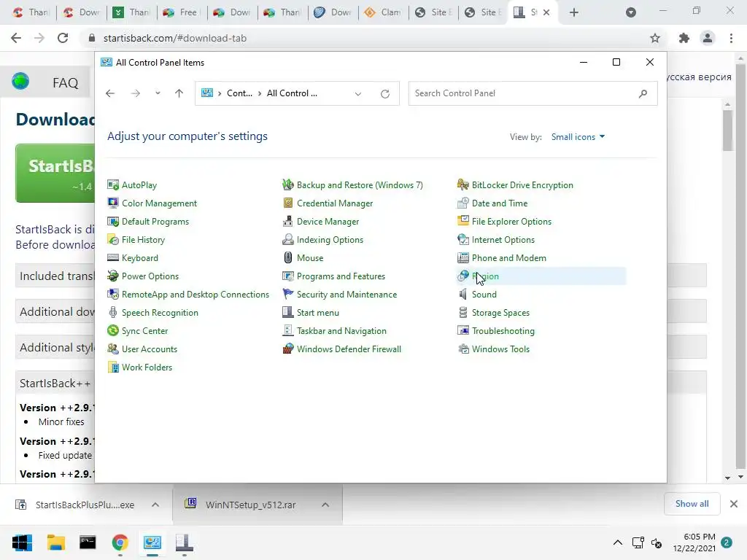The width and height of the screenshot is (747, 560).
Task: Expand address bar history dropdown
Action: (x=357, y=93)
